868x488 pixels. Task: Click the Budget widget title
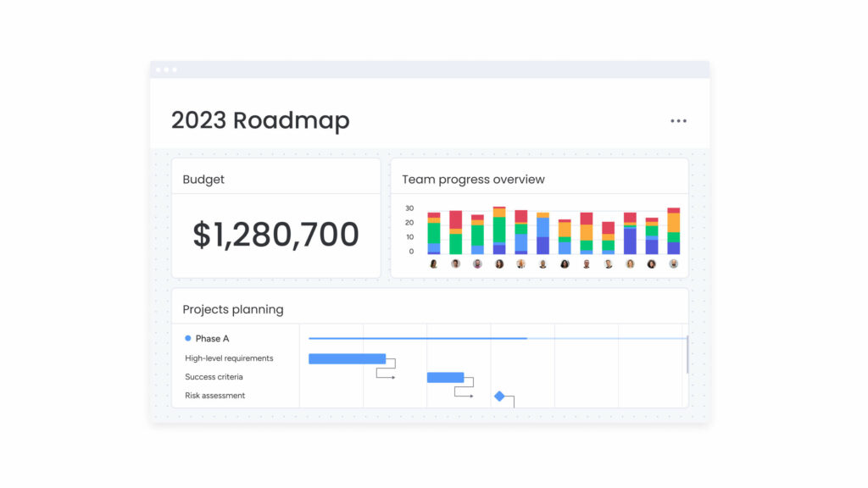pyautogui.click(x=203, y=180)
